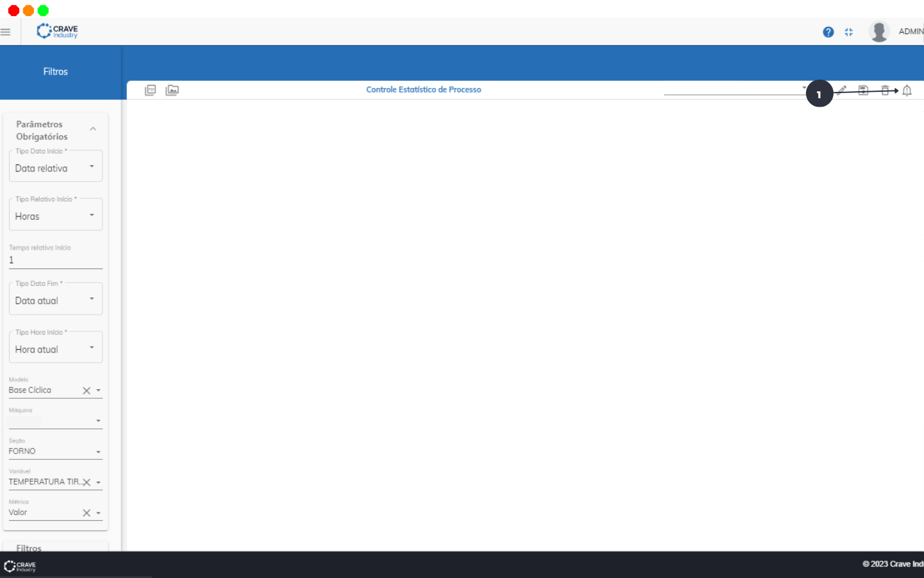Click Controle Estatístico de Processo title
The height and width of the screenshot is (578, 924).
click(x=424, y=90)
